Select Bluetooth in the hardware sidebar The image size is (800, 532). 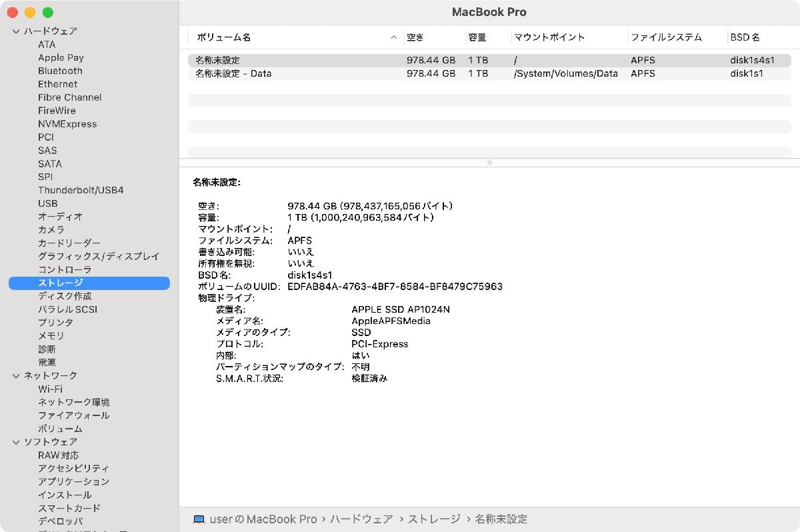click(60, 71)
